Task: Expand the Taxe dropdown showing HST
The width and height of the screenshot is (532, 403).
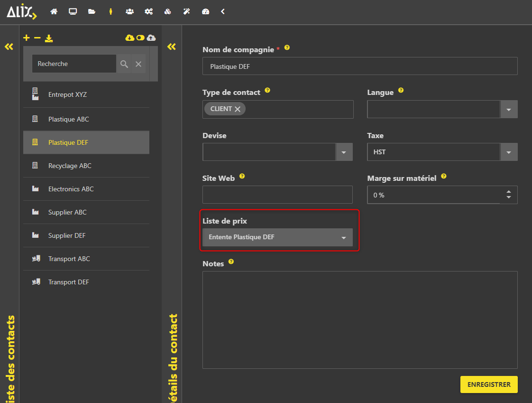Action: (x=509, y=152)
